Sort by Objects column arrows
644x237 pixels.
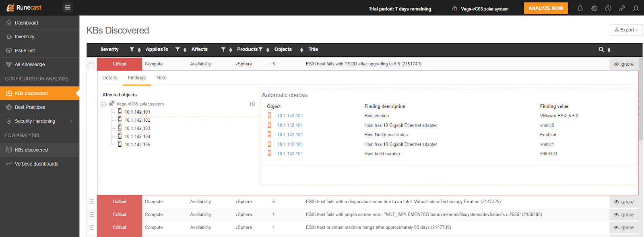pyautogui.click(x=301, y=50)
